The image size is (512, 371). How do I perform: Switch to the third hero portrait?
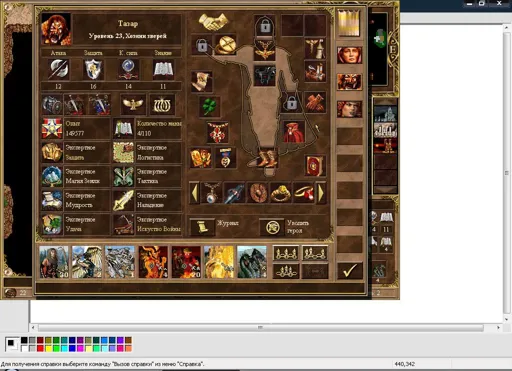(x=349, y=109)
